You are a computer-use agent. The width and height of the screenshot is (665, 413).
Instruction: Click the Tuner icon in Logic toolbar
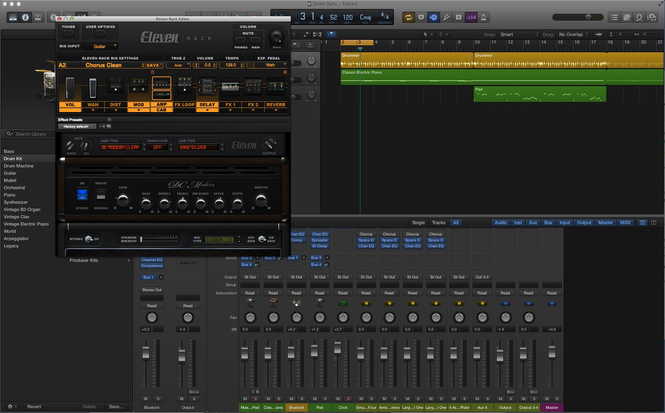[446, 17]
